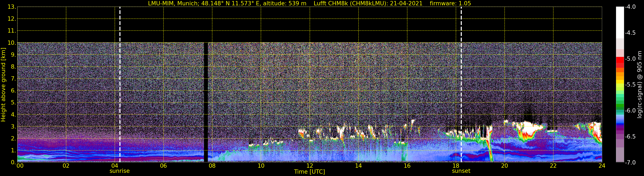Click the y-axis tick label '3.'
The image size is (644, 176).
click(13, 127)
